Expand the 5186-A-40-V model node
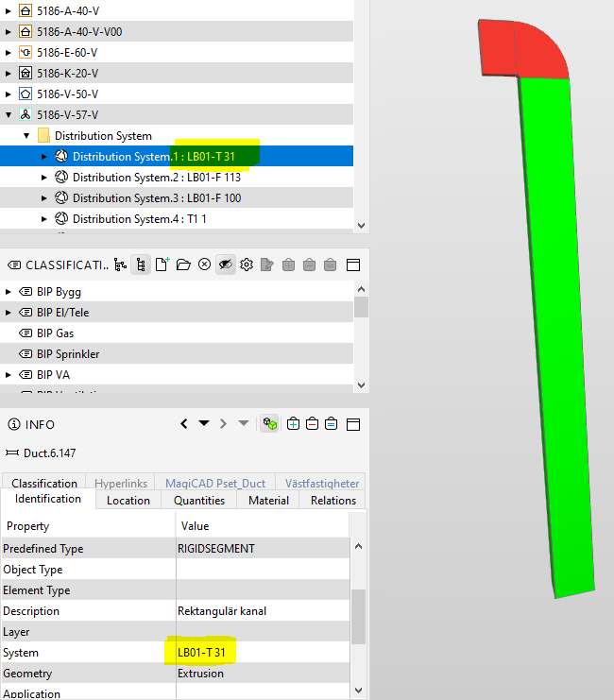 click(x=9, y=11)
